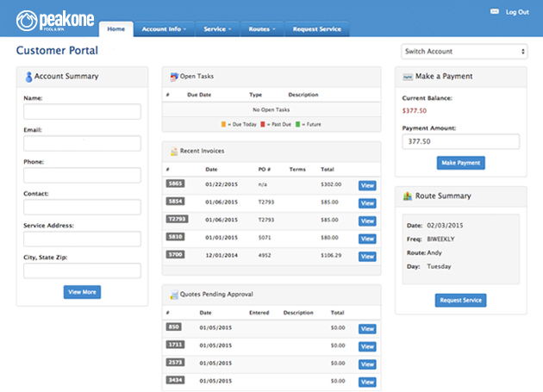The width and height of the screenshot is (543, 392).
Task: Open the mail envelope icon
Action: (x=495, y=12)
